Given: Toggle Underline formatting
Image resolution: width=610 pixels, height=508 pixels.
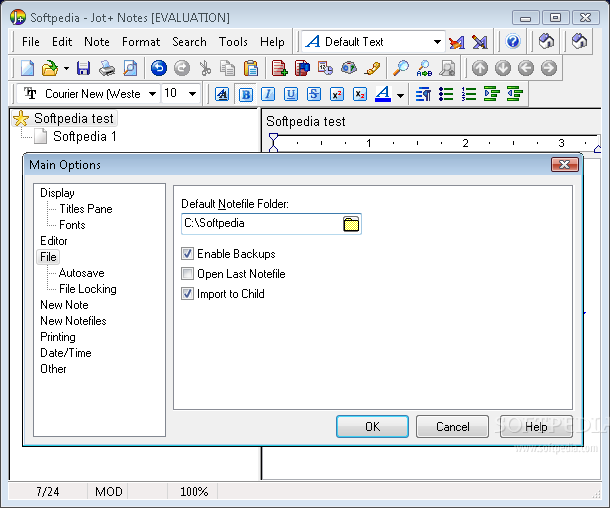Looking at the screenshot, I should 291,94.
